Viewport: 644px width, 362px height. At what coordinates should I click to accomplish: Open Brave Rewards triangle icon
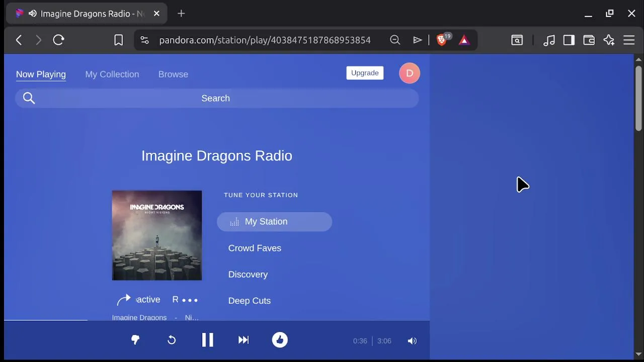click(464, 40)
